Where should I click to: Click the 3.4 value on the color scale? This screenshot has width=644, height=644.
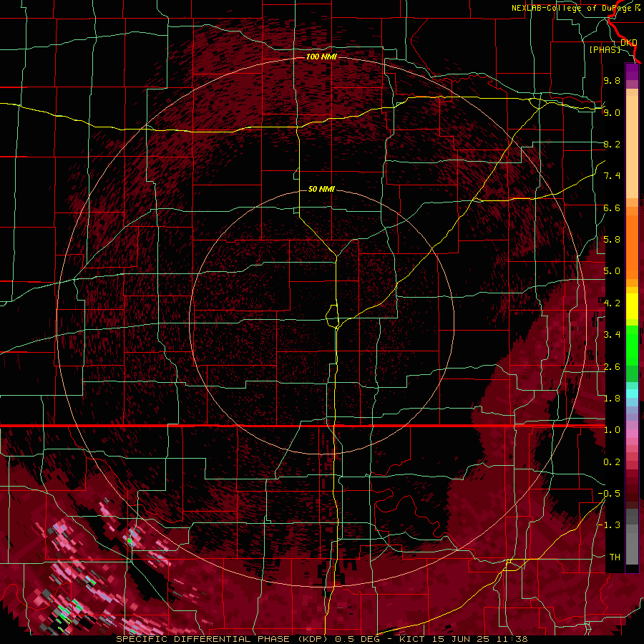pyautogui.click(x=612, y=335)
